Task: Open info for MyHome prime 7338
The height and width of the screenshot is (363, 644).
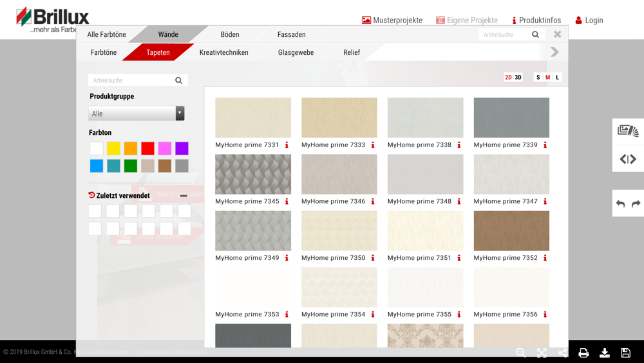Action: pyautogui.click(x=459, y=144)
